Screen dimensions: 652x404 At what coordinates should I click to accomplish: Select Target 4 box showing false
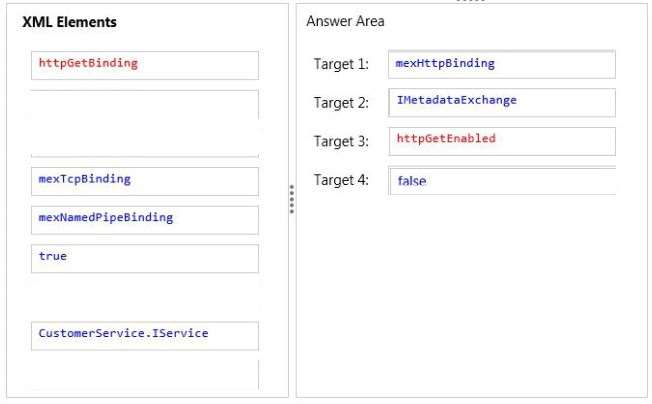click(502, 180)
